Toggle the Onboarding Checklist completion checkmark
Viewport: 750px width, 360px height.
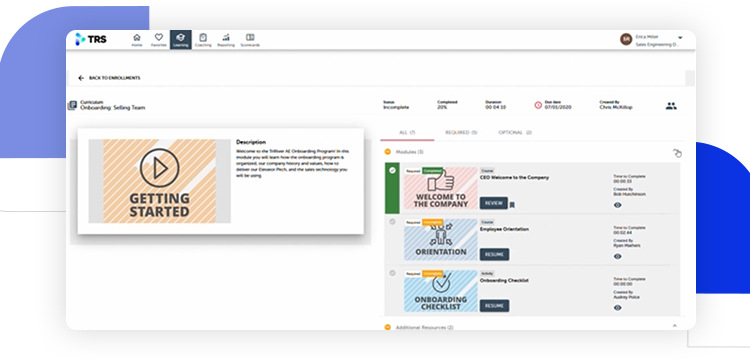[x=392, y=273]
